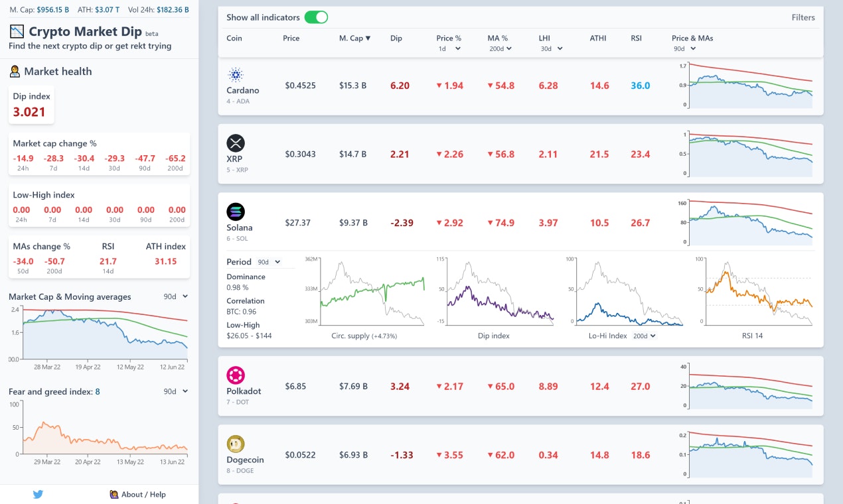Click Dogecoin price change 3.55
This screenshot has width=843, height=504.
coord(449,455)
